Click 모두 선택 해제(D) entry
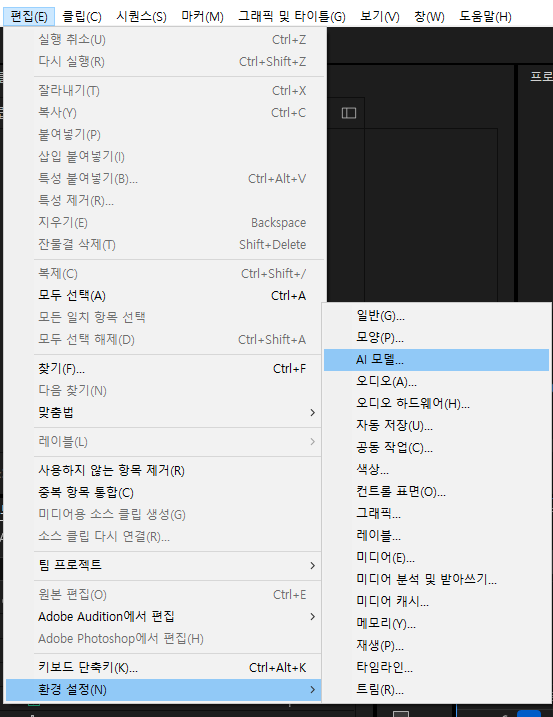This screenshot has height=717, width=553. coord(164,339)
